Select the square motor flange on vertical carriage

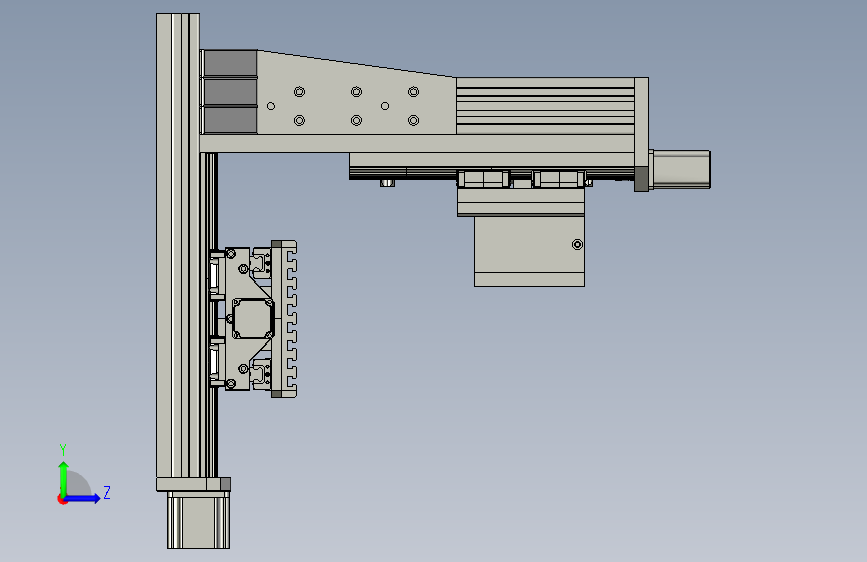pyautogui.click(x=253, y=319)
